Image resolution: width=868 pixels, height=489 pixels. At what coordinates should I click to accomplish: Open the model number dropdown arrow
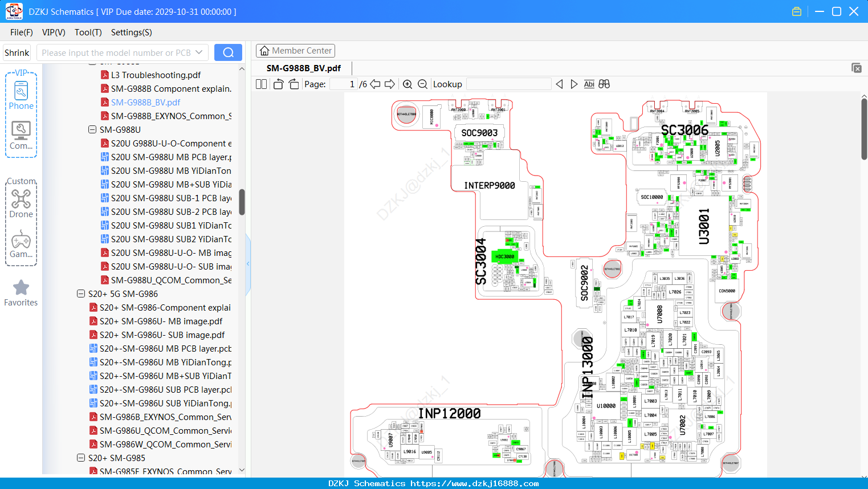click(x=199, y=52)
